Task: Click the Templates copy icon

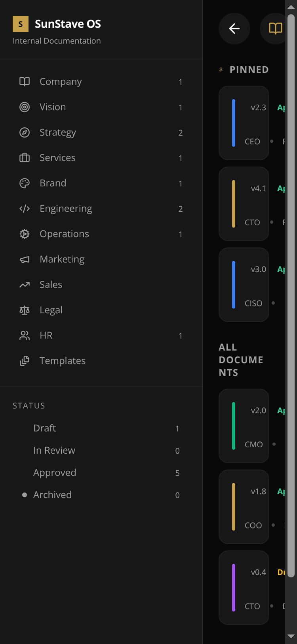Action: click(x=25, y=361)
